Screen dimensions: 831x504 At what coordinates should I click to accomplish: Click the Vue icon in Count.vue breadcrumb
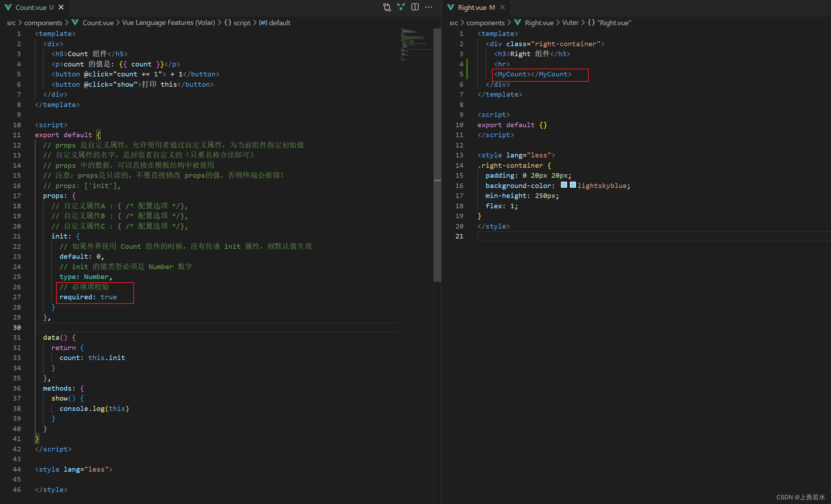[x=75, y=22]
